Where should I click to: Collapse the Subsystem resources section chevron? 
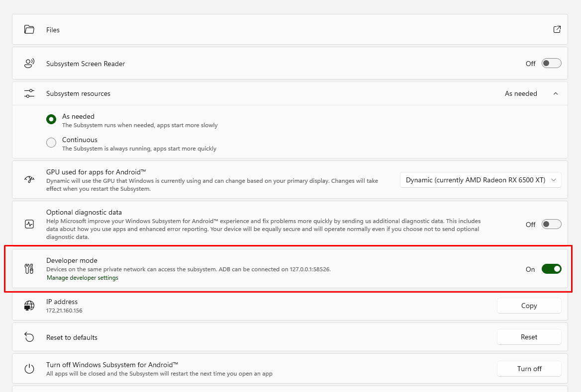click(556, 93)
